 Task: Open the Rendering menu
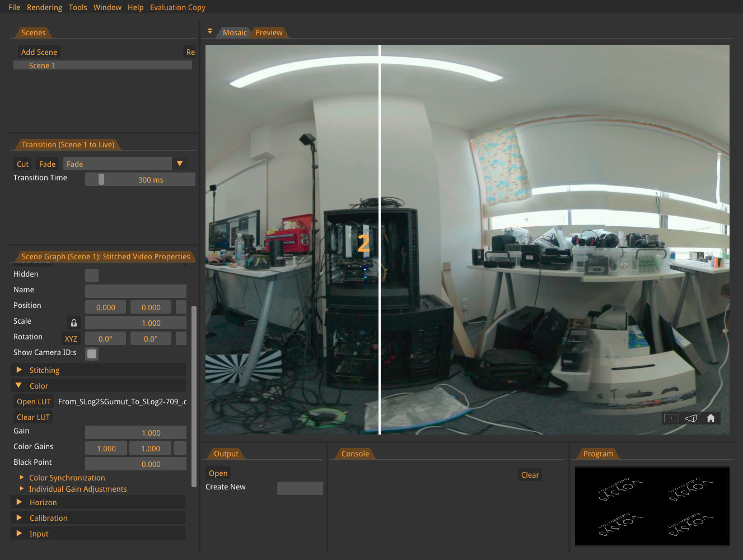pyautogui.click(x=44, y=7)
